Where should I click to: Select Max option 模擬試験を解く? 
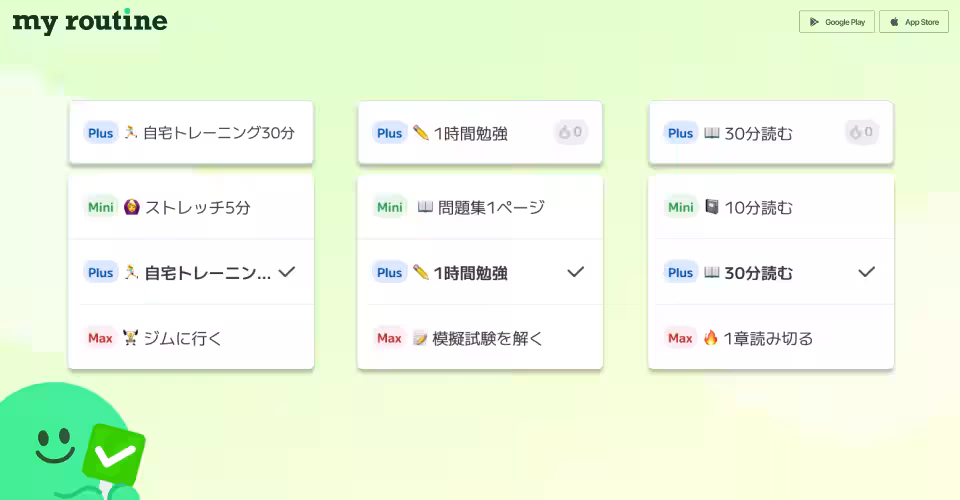click(x=480, y=337)
